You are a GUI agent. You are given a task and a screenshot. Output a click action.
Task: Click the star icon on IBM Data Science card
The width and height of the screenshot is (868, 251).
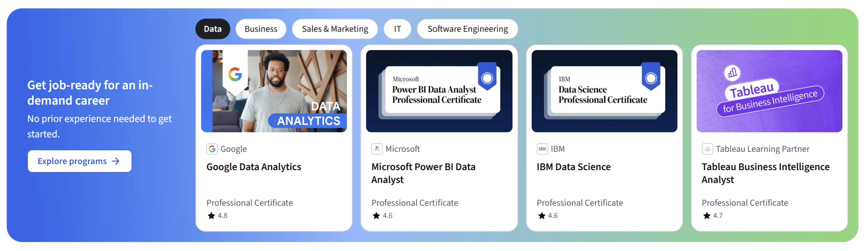click(541, 216)
